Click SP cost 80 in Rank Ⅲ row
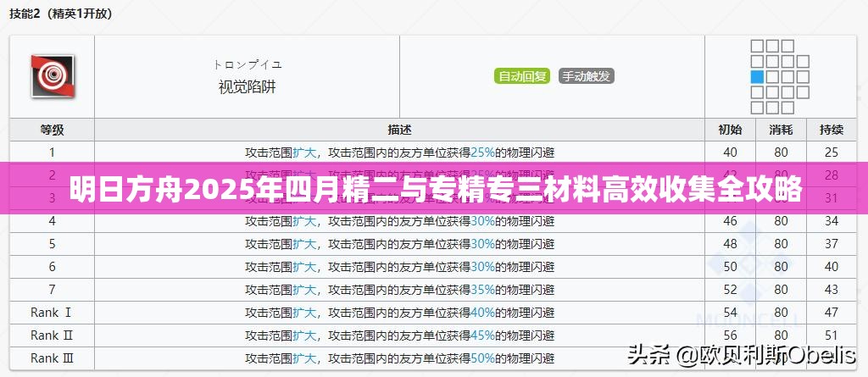Image resolution: width=868 pixels, height=377 pixels. click(x=781, y=358)
